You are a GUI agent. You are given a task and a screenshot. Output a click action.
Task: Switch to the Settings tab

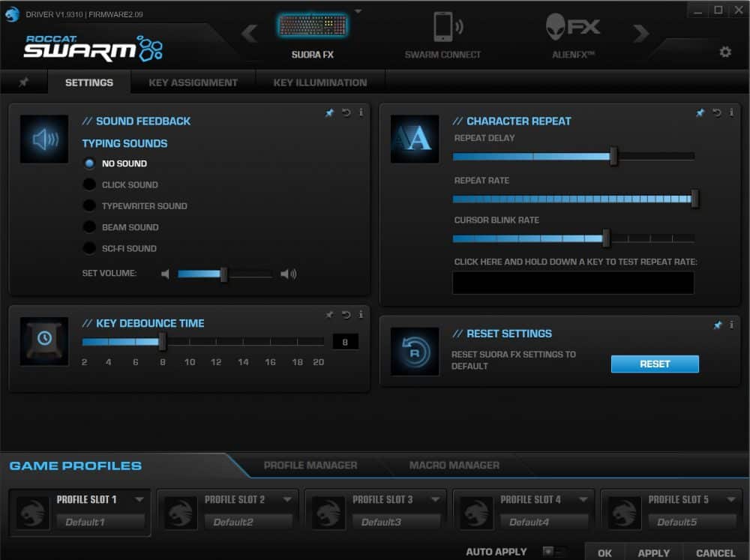click(89, 82)
